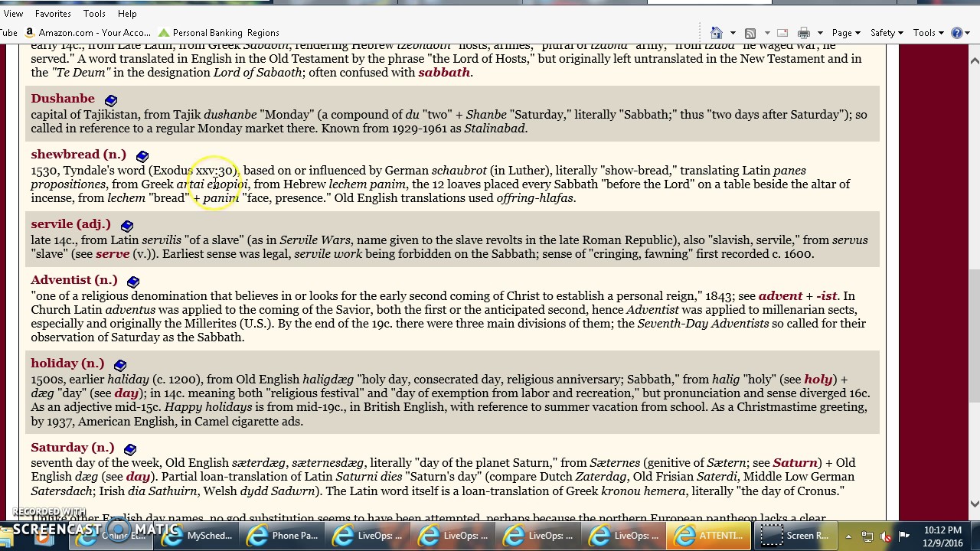Print the page using the printer icon

point(804,33)
